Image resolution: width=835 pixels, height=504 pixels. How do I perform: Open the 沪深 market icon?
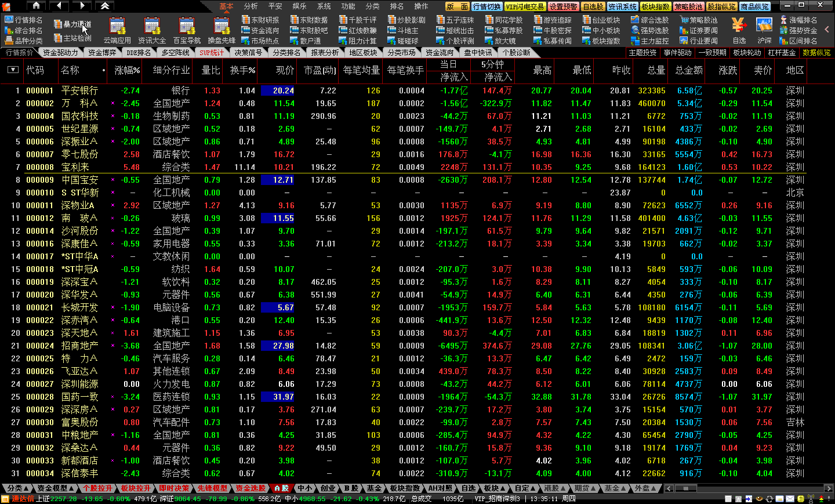(x=764, y=31)
